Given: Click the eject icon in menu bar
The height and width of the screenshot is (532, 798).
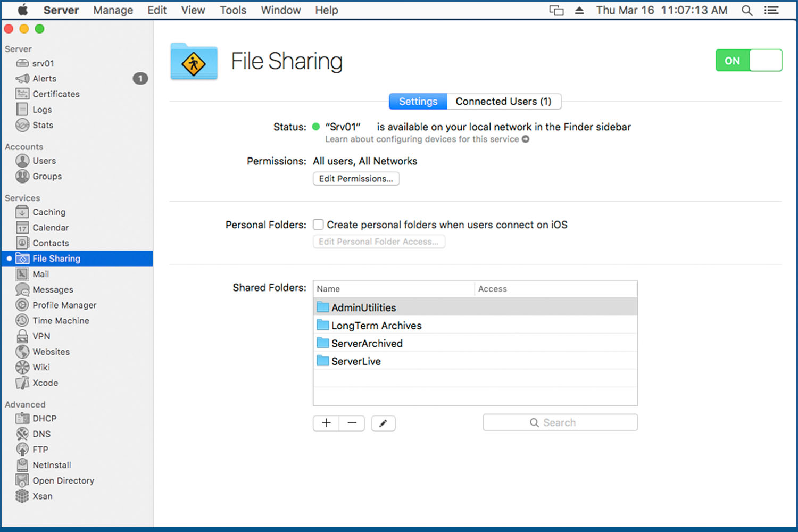Looking at the screenshot, I should point(579,10).
